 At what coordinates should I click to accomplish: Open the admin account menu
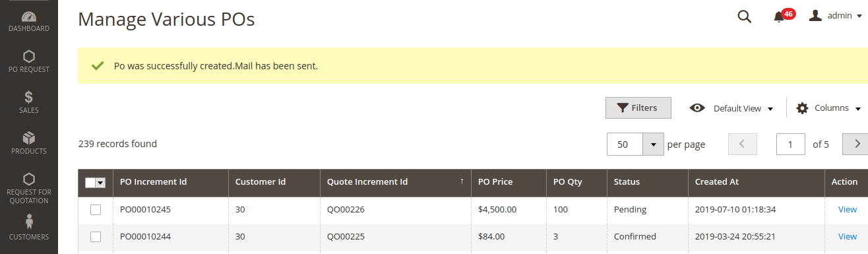(x=836, y=16)
